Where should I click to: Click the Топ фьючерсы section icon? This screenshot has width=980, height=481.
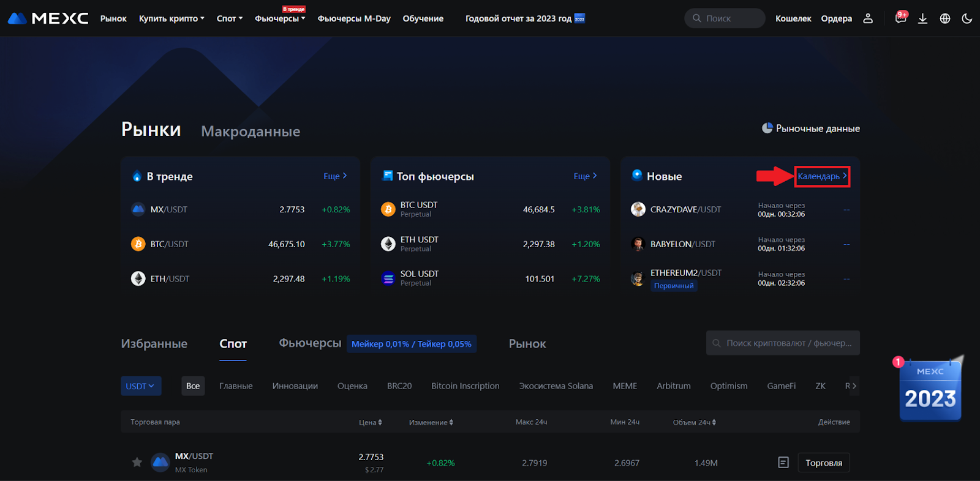388,176
